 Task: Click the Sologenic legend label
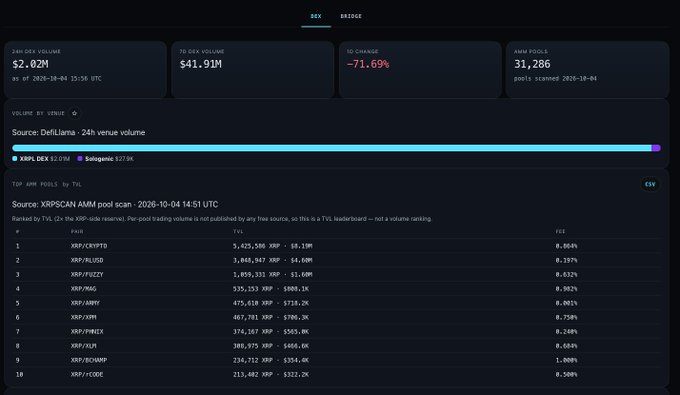[x=99, y=159]
